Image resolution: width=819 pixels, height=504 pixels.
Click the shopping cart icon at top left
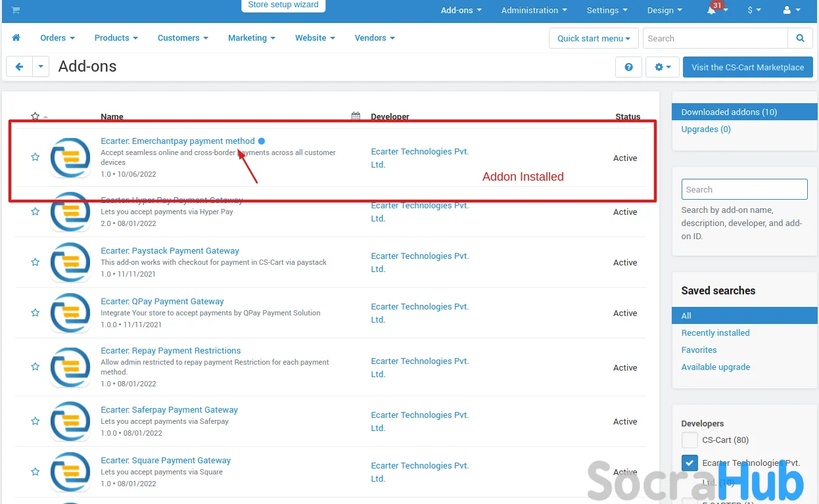[16, 10]
